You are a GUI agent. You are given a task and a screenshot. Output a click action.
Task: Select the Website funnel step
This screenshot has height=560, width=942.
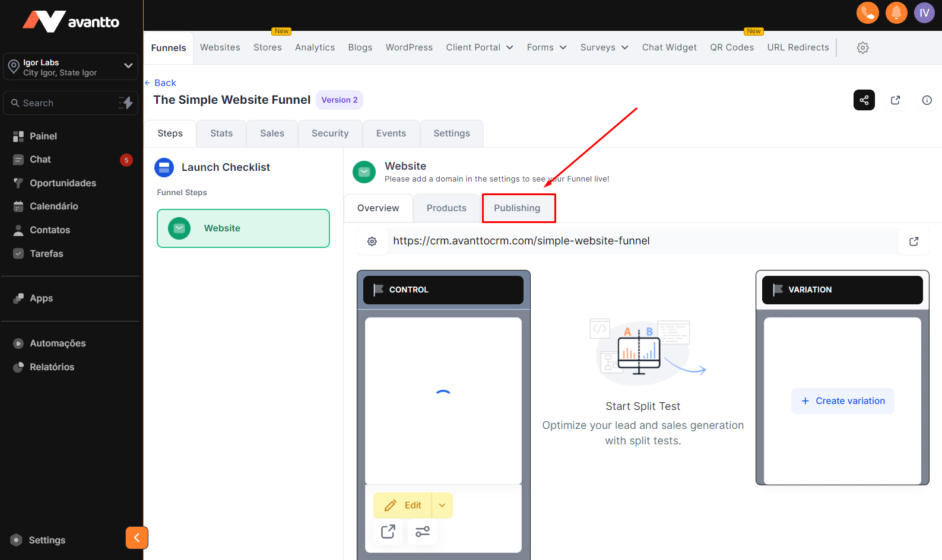click(243, 228)
